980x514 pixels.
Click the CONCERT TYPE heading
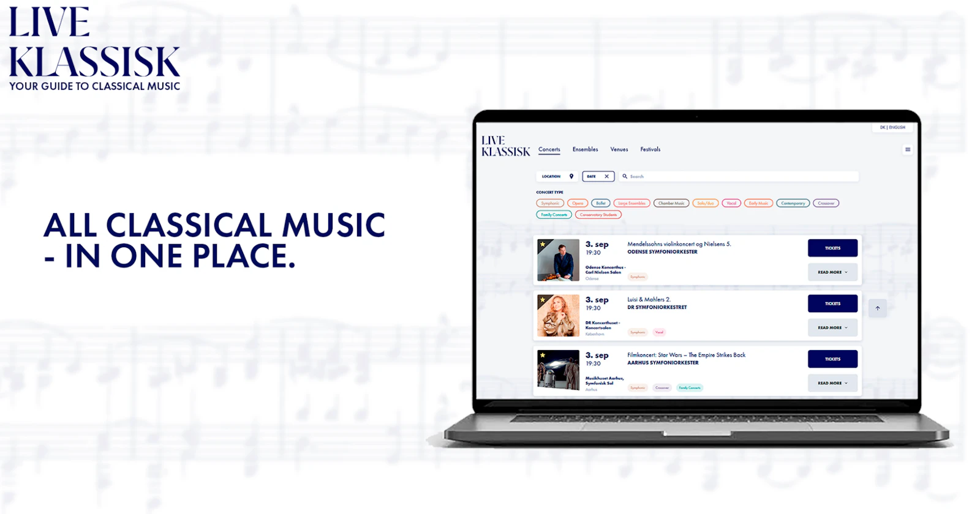tap(549, 192)
